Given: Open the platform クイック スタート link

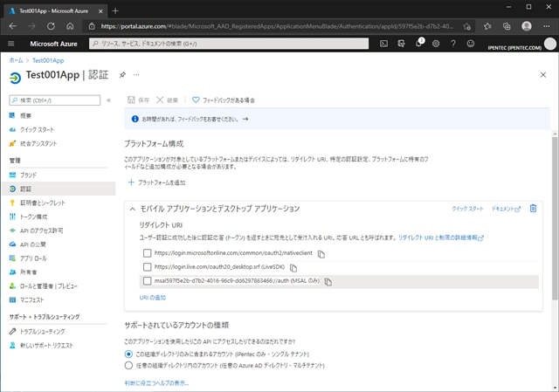Looking at the screenshot, I should (467, 209).
